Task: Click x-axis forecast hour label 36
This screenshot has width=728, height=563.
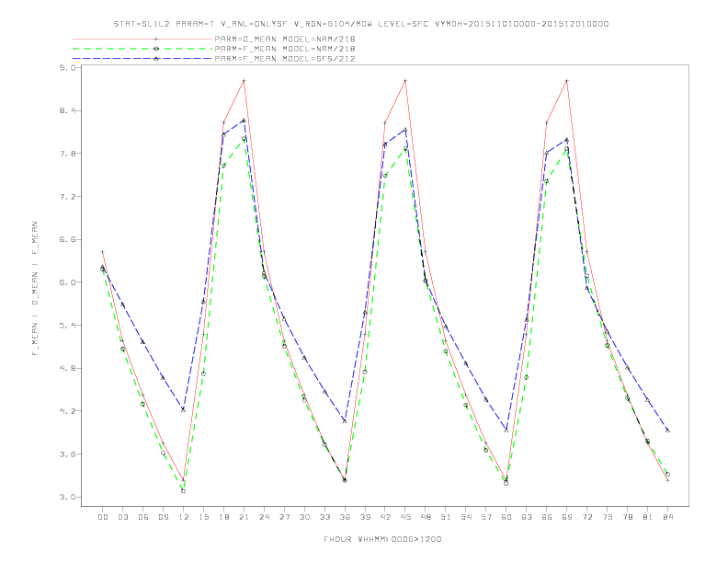Action: (x=345, y=517)
